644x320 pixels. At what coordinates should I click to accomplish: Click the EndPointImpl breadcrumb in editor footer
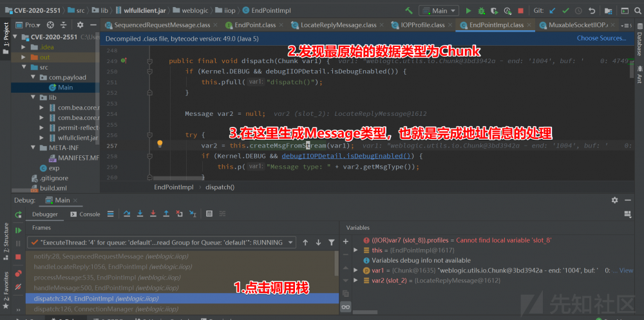[x=173, y=187]
